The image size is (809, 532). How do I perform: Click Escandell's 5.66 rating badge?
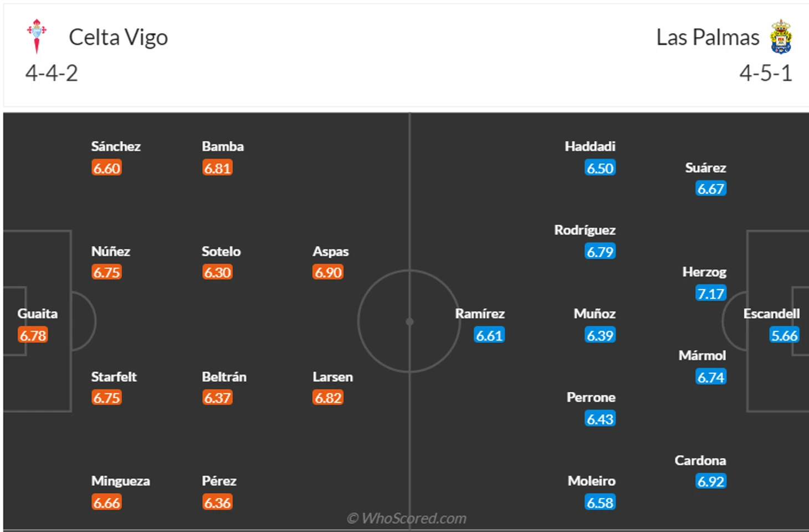click(784, 335)
